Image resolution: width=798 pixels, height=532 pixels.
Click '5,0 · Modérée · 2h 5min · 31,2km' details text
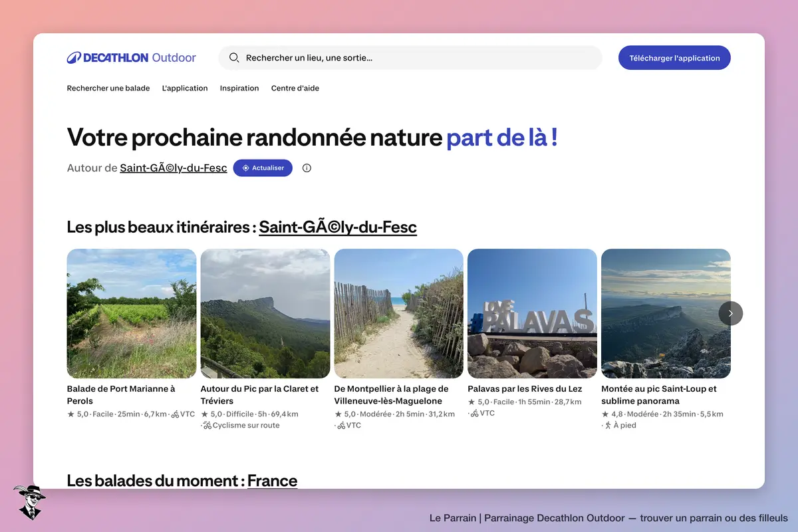[399, 414]
